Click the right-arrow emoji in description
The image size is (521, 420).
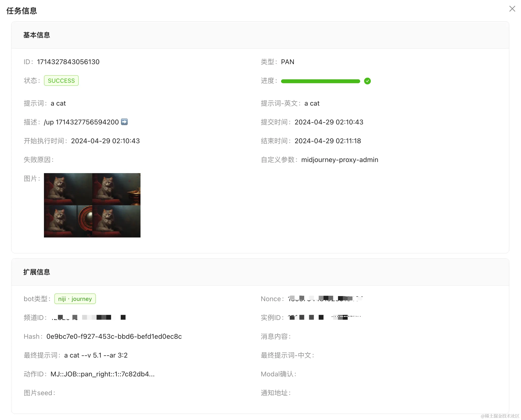coord(124,122)
